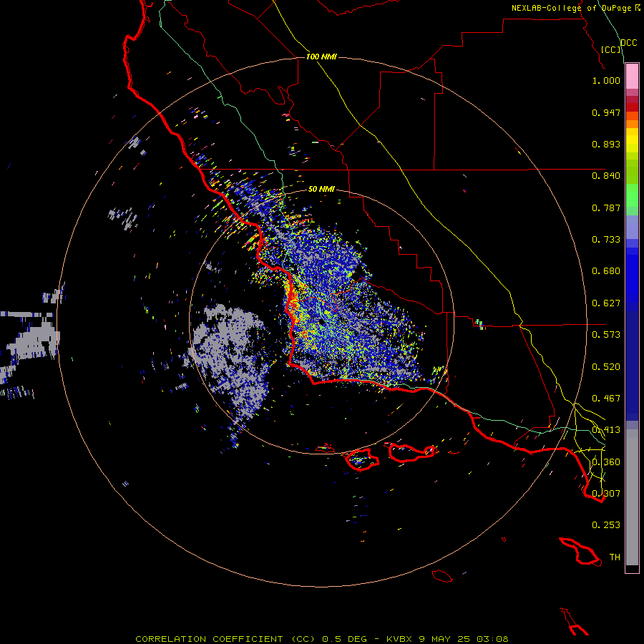Click the 0.680 color scale value

coord(606,271)
